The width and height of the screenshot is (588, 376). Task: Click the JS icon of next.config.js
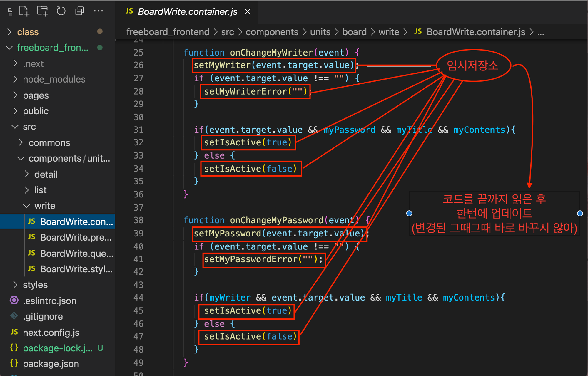(x=14, y=332)
